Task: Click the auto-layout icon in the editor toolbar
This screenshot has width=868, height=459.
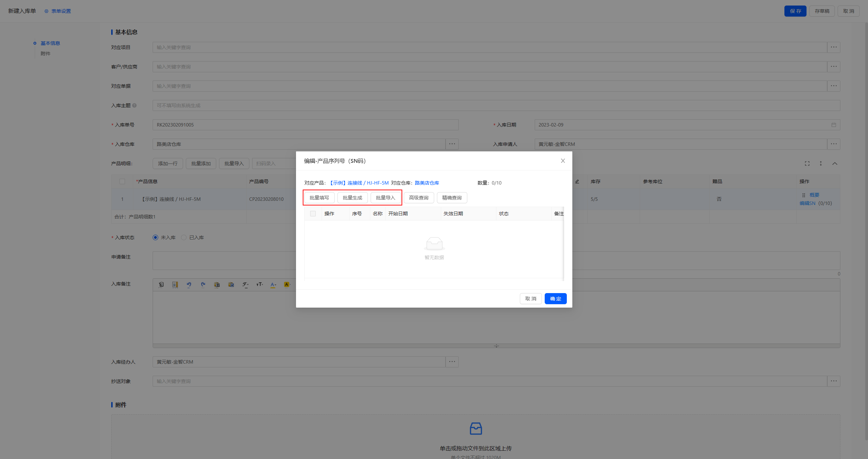Action: pos(175,284)
